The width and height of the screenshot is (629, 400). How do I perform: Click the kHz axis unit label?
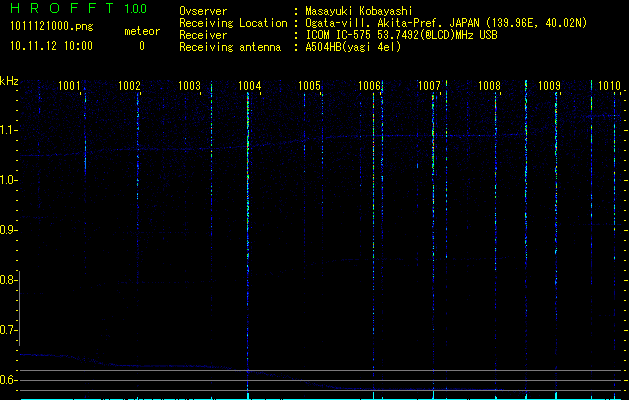pos(9,81)
